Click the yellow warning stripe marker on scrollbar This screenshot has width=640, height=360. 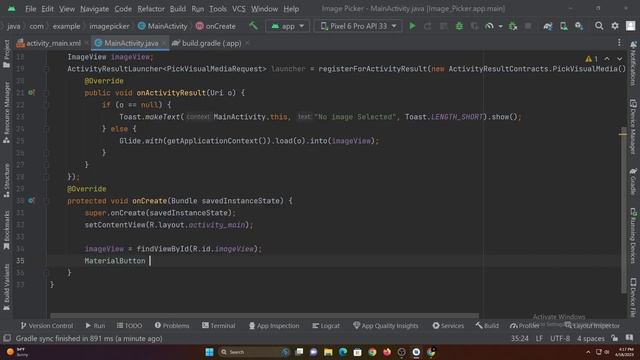tap(623, 133)
